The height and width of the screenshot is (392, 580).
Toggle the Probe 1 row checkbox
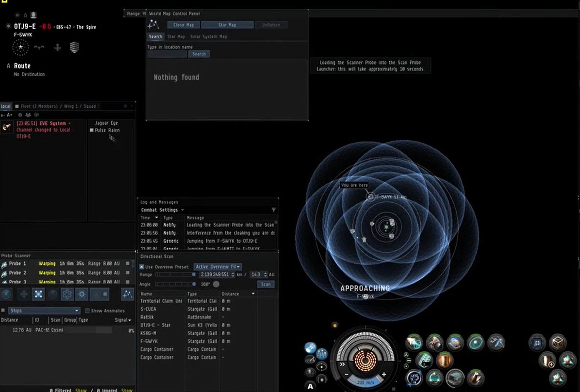pos(128,264)
